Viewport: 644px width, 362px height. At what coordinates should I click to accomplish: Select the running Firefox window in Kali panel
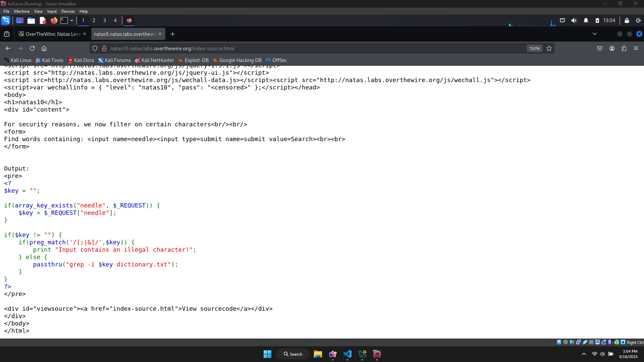pos(129,20)
